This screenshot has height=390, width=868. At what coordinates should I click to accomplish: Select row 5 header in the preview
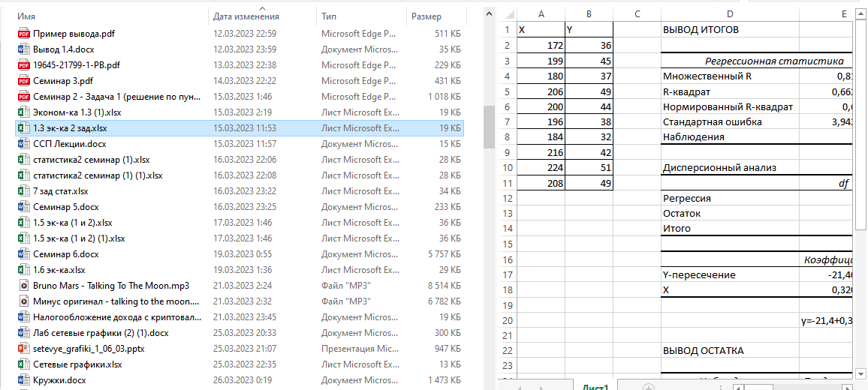pyautogui.click(x=507, y=91)
